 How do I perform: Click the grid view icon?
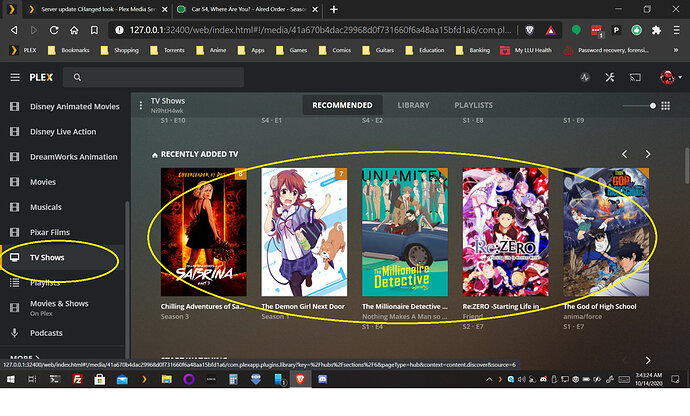pyautogui.click(x=665, y=106)
